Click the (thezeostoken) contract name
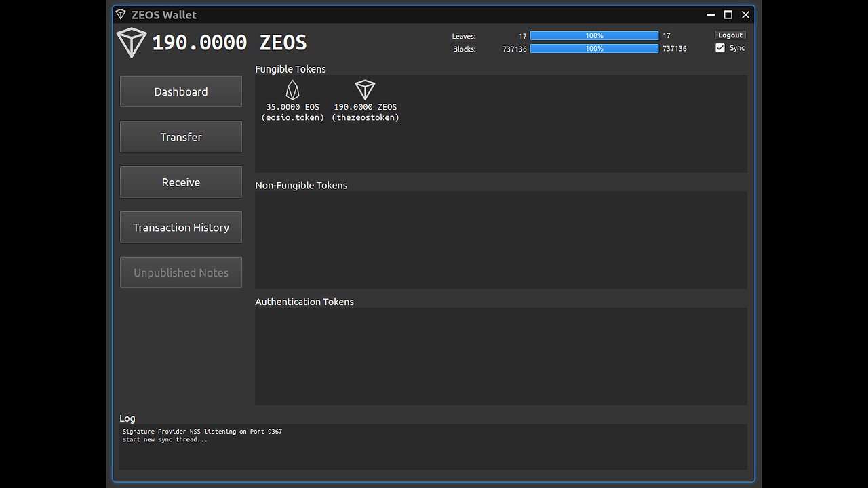 [366, 117]
